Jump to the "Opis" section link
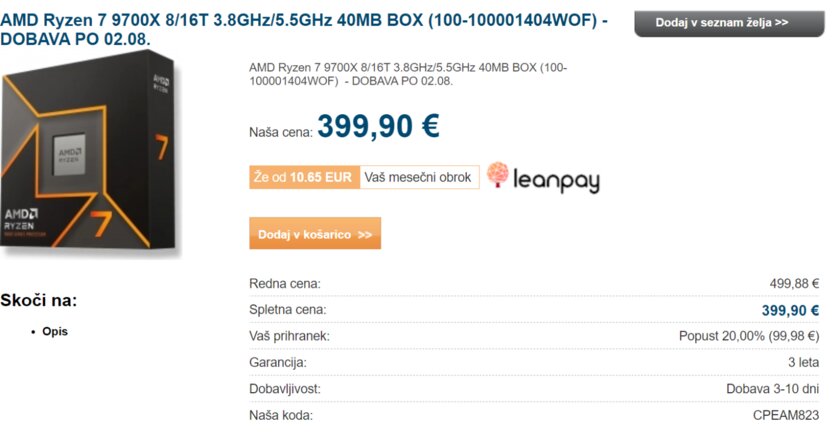The image size is (840, 440). click(x=55, y=331)
